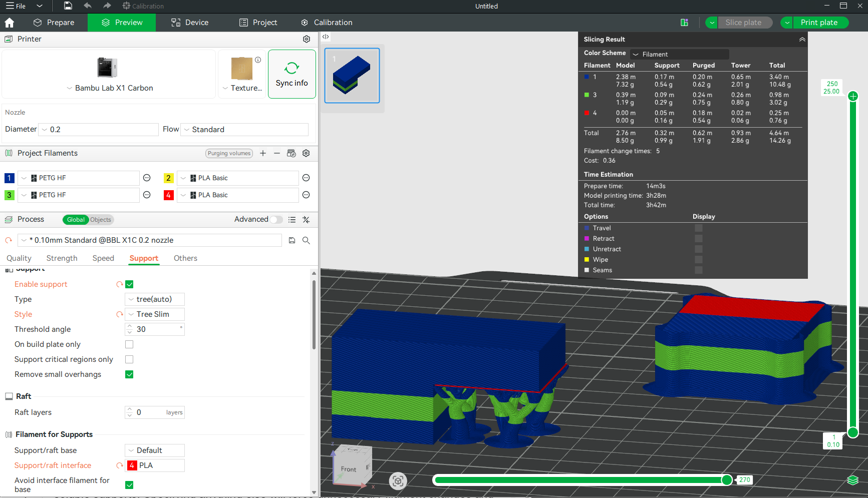Expand the Slice plate options arrow
Image resolution: width=868 pixels, height=498 pixels.
[x=712, y=23]
